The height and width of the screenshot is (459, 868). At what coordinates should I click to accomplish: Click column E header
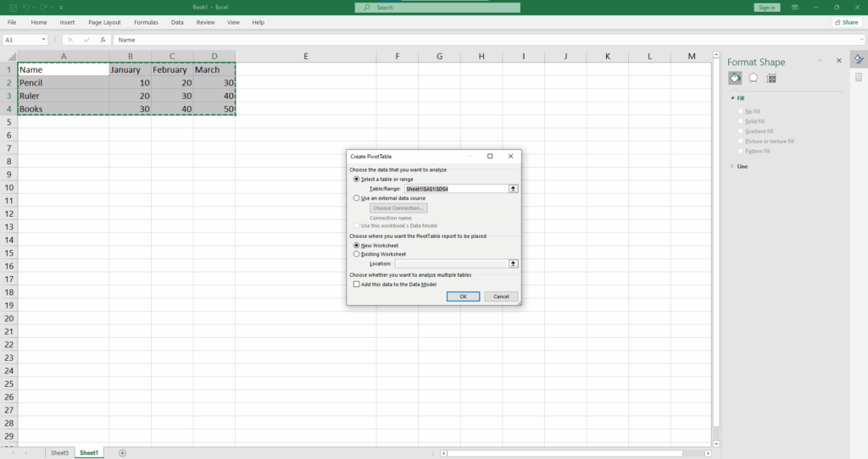(x=305, y=57)
